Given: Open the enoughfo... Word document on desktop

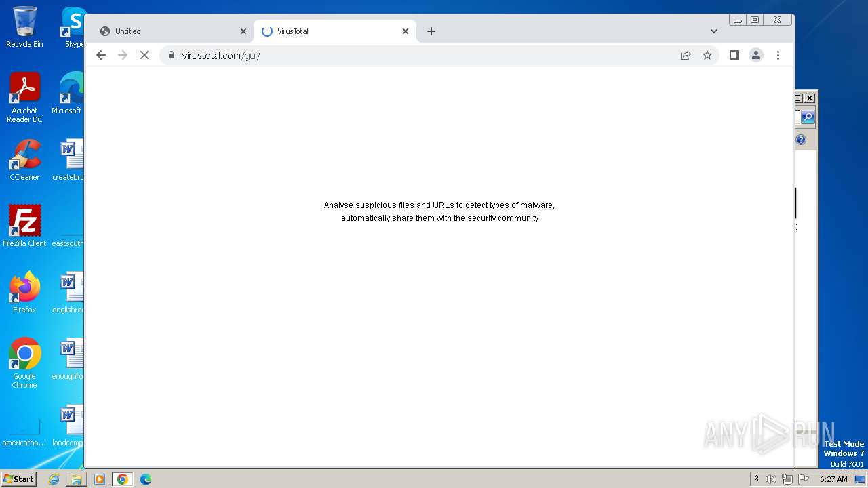Looking at the screenshot, I should pyautogui.click(x=68, y=359).
